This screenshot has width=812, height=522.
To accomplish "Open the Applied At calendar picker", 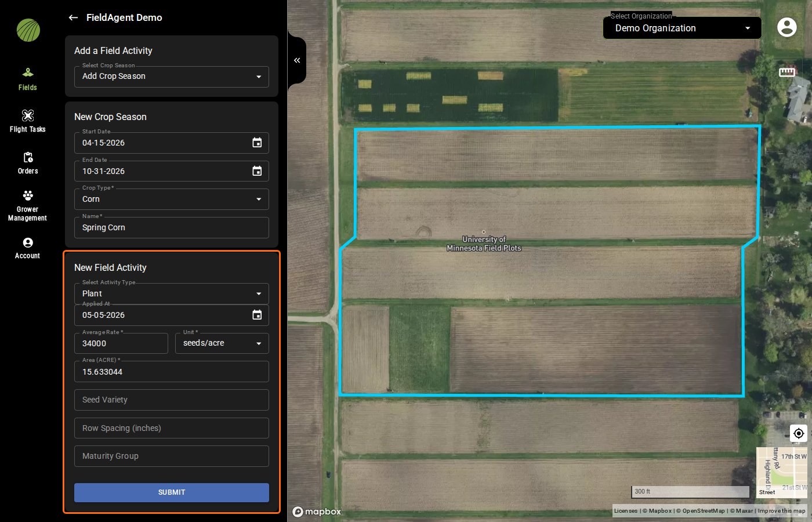I will coord(257,315).
